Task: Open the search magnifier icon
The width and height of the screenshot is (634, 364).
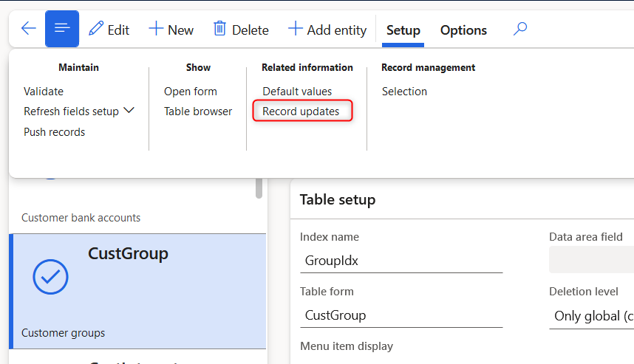Action: tap(520, 29)
